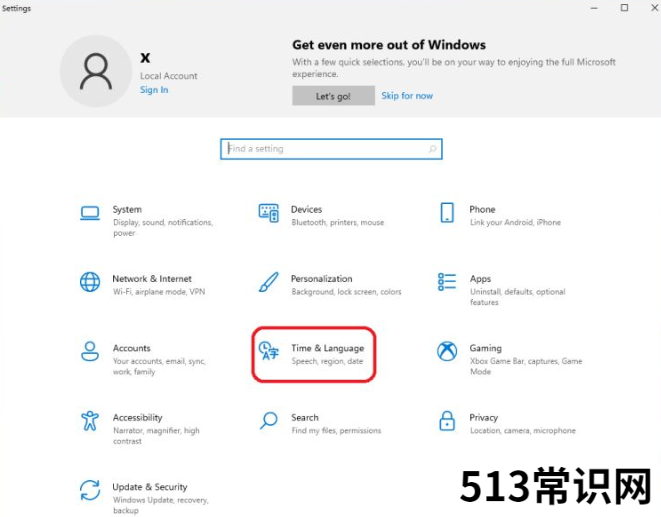
Task: Select the Update & Security title
Action: pyautogui.click(x=150, y=487)
